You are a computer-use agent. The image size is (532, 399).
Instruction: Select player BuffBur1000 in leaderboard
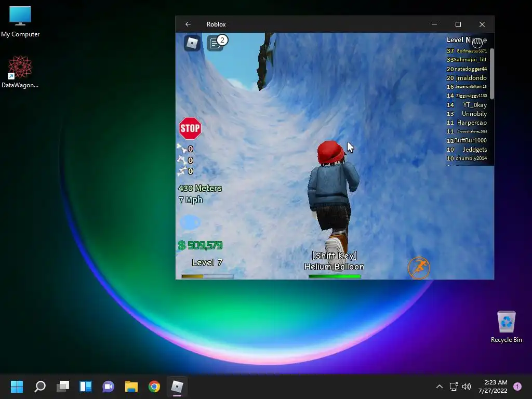(467, 140)
